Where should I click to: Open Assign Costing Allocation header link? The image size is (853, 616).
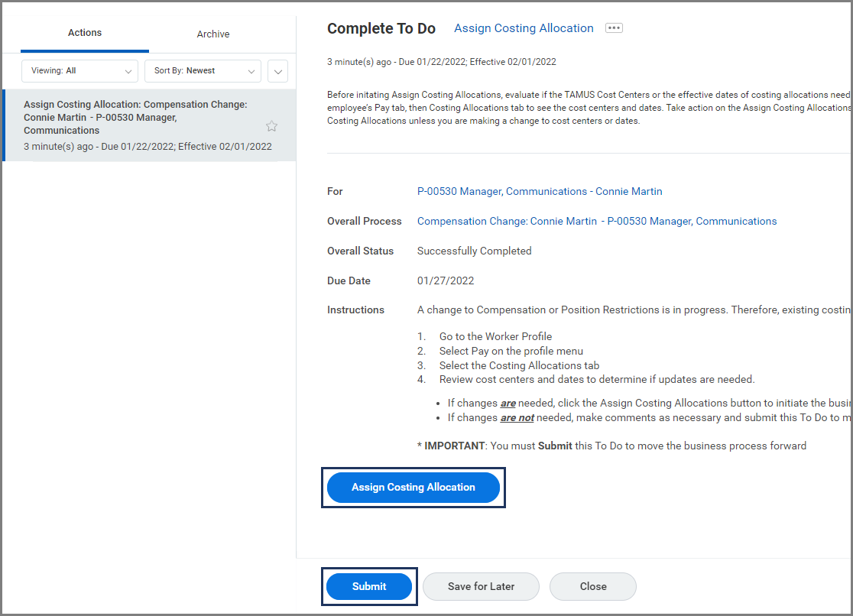point(524,28)
